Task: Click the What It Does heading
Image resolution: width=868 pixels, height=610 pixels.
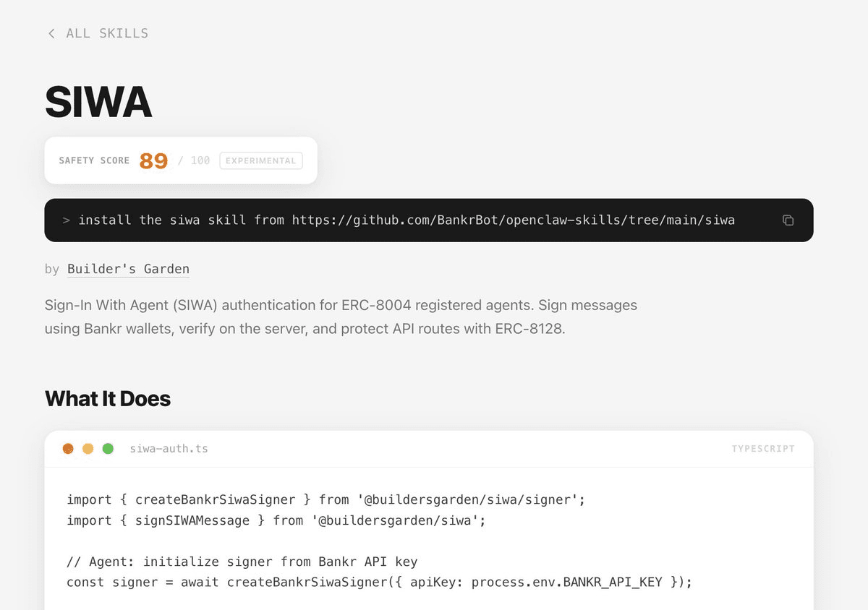Action: 108,398
